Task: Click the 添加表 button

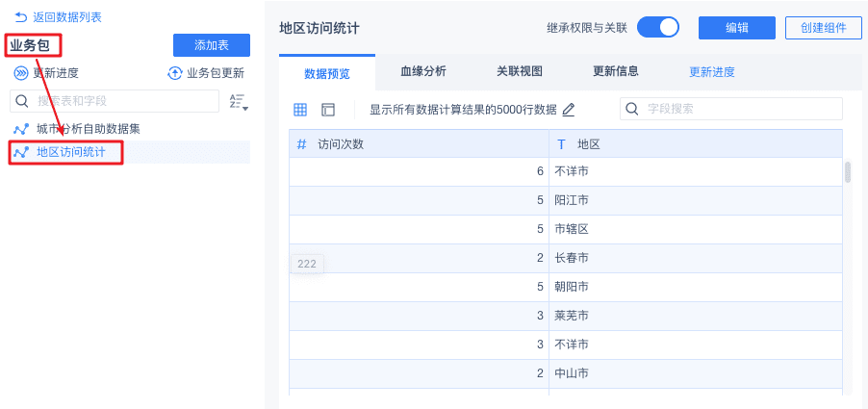Action: tap(212, 45)
